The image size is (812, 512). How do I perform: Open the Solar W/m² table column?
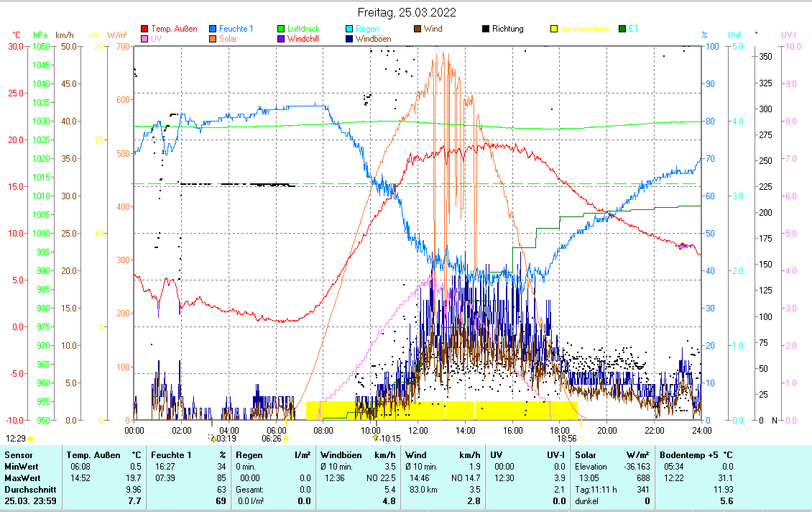click(x=612, y=455)
